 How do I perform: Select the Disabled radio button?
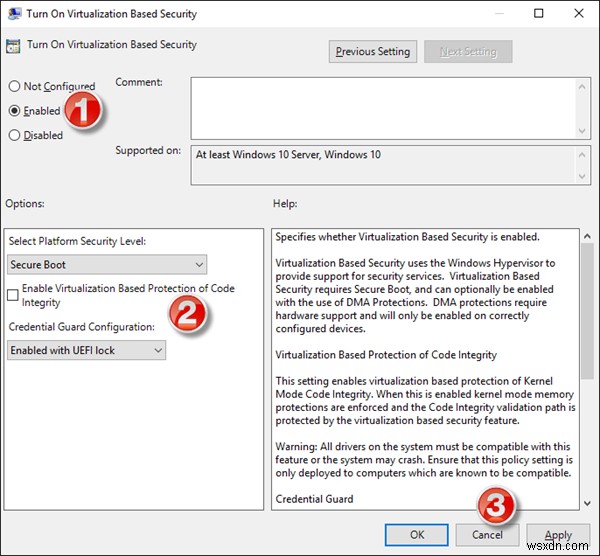[14, 135]
